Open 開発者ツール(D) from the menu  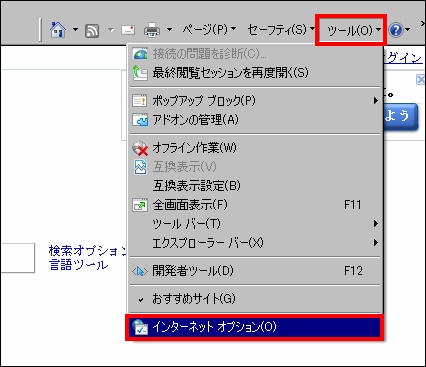[x=255, y=271]
